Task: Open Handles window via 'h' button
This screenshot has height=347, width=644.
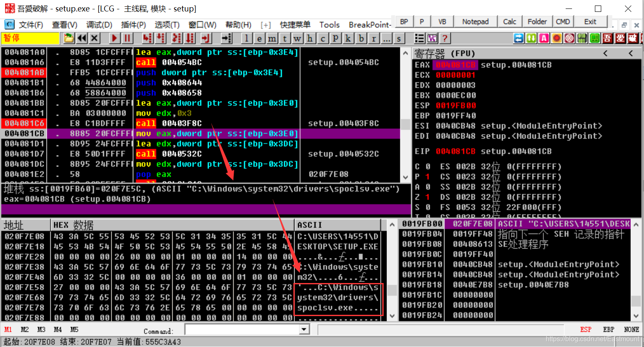Action: click(x=310, y=38)
